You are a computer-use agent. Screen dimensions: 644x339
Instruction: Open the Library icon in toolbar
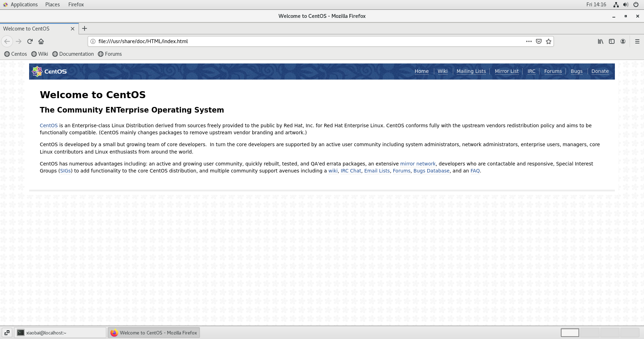point(601,41)
